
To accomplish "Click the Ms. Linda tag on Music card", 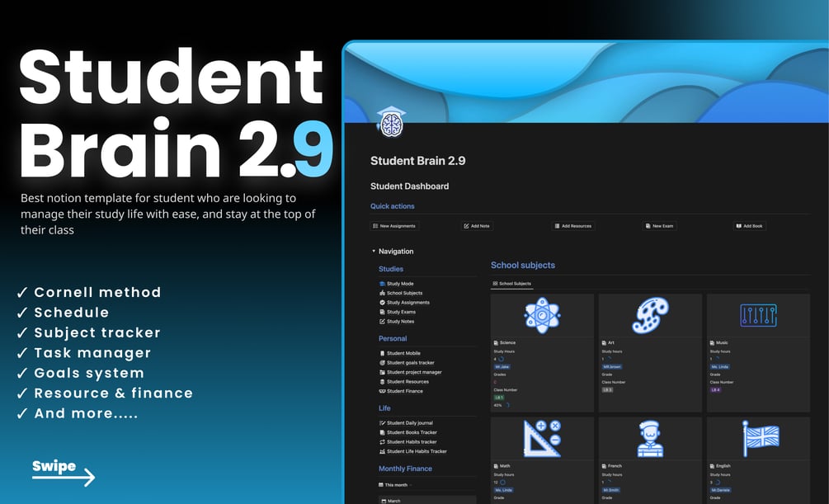I will 720,366.
